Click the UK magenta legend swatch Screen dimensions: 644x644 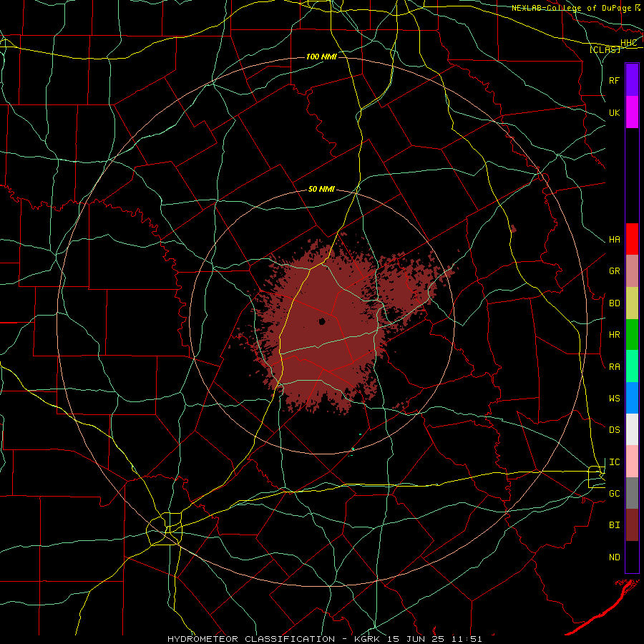pos(632,112)
